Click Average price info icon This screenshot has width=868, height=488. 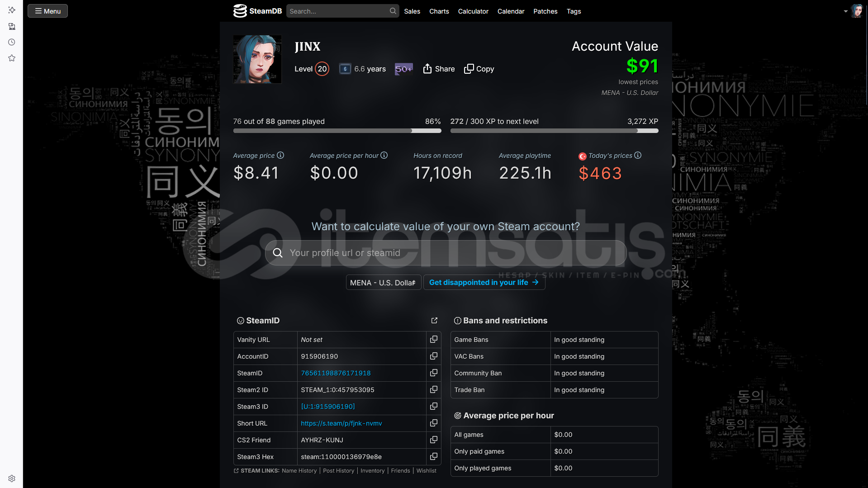tap(280, 155)
